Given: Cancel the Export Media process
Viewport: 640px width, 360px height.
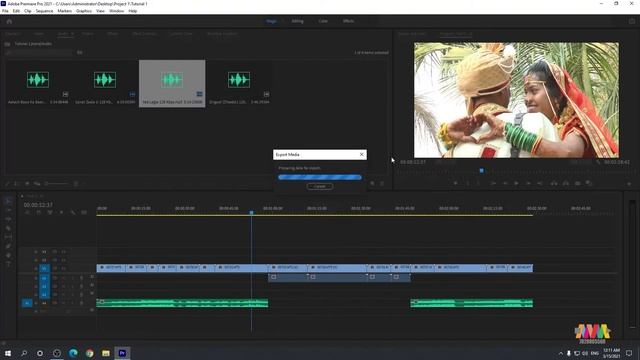Looking at the screenshot, I should point(320,187).
